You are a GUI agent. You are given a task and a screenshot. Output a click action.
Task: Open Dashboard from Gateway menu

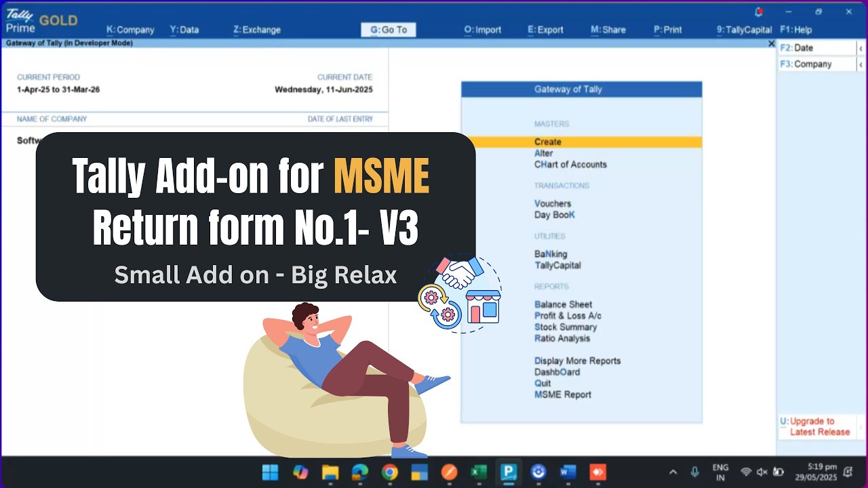tap(557, 372)
